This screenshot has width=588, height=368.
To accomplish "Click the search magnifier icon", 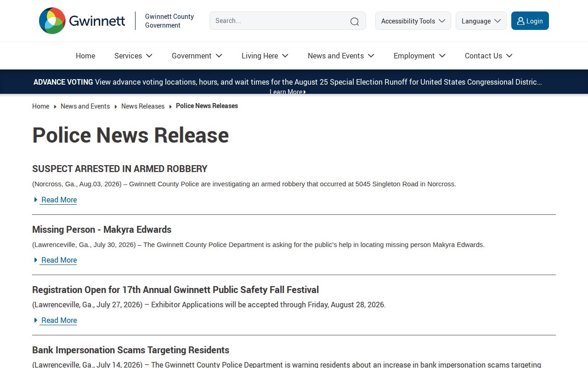I will [x=355, y=21].
